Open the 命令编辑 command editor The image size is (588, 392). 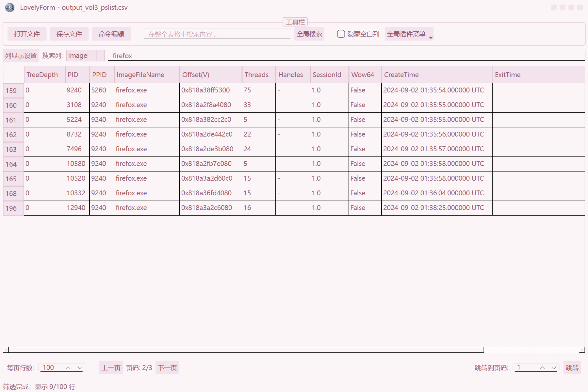pyautogui.click(x=111, y=34)
